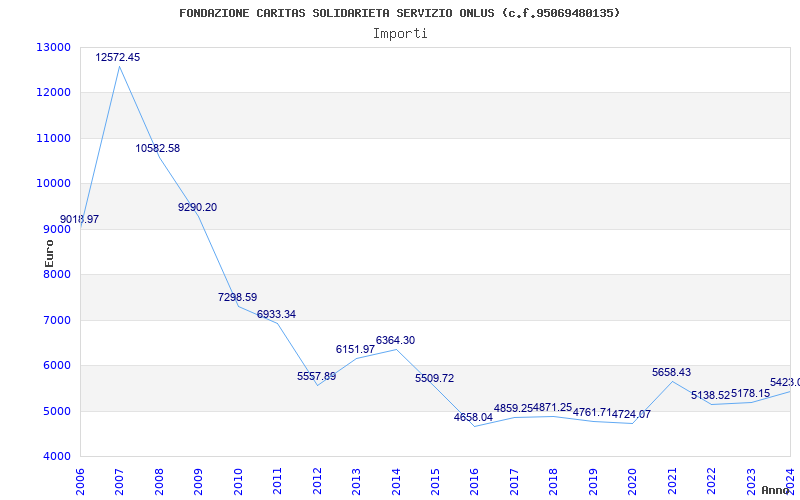
Task: Click the y-axis tick 9000
Action: click(x=57, y=230)
